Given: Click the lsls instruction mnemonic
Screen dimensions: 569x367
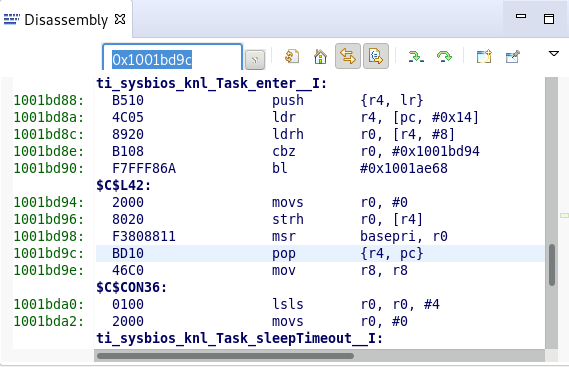Looking at the screenshot, I should tap(288, 304).
